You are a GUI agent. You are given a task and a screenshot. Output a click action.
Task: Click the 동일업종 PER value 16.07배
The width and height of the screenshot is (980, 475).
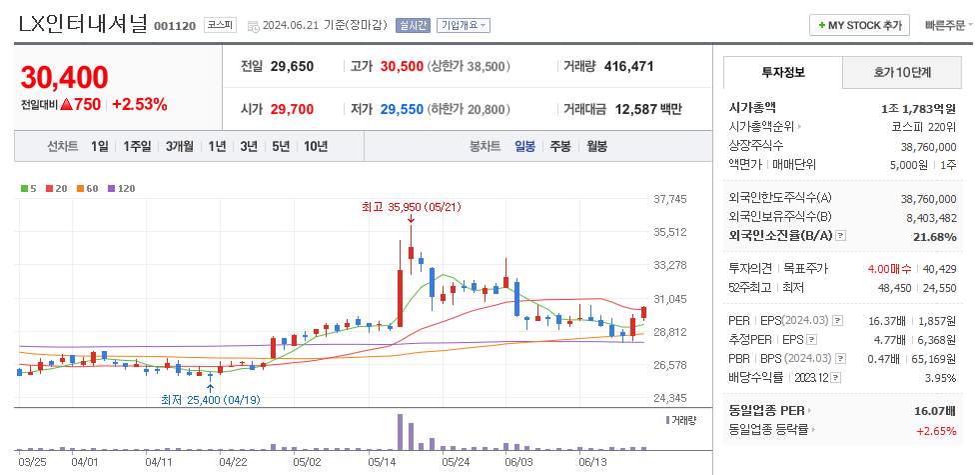point(936,411)
